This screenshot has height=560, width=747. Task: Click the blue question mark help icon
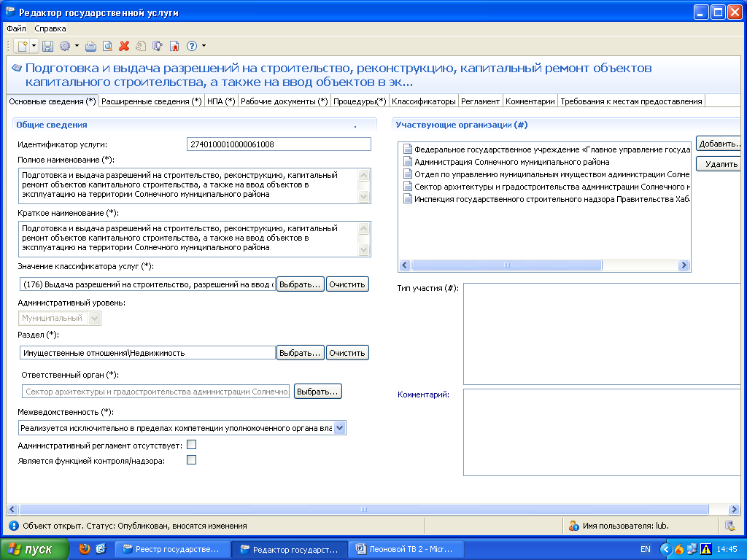coord(192,46)
